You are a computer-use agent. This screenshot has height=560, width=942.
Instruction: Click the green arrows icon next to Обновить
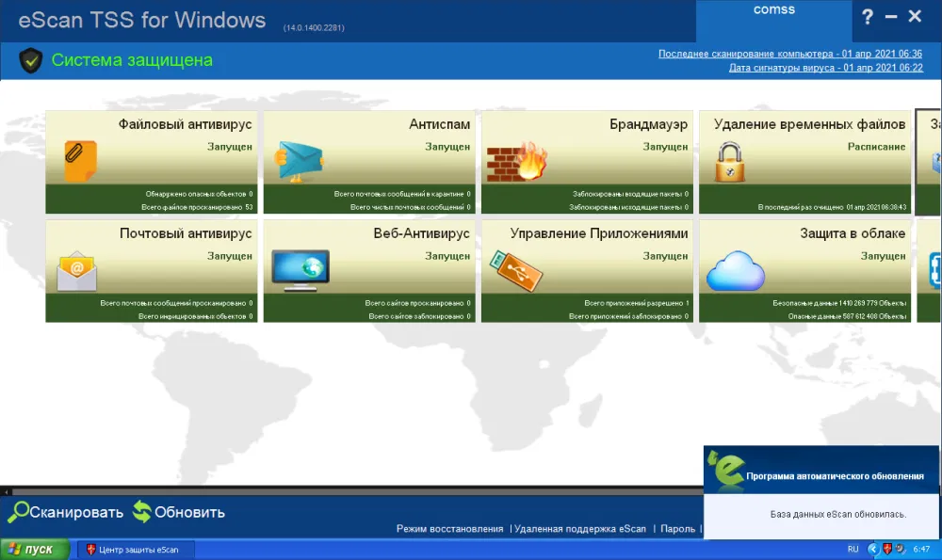tap(142, 511)
